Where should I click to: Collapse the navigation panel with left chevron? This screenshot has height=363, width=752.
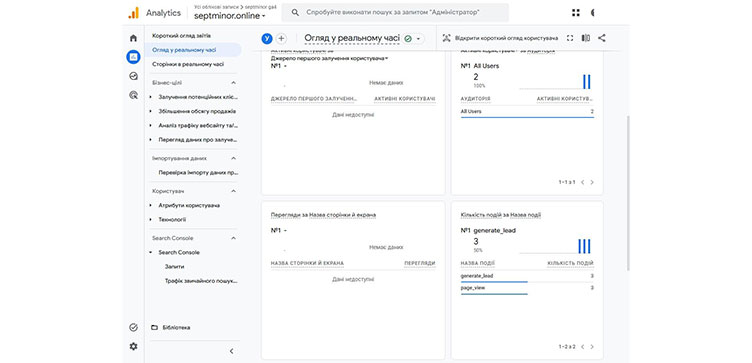[x=232, y=351]
